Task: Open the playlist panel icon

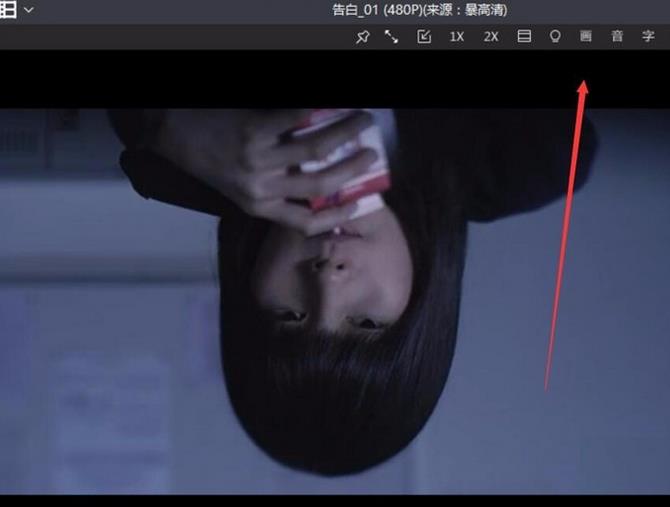Action: pyautogui.click(x=524, y=36)
